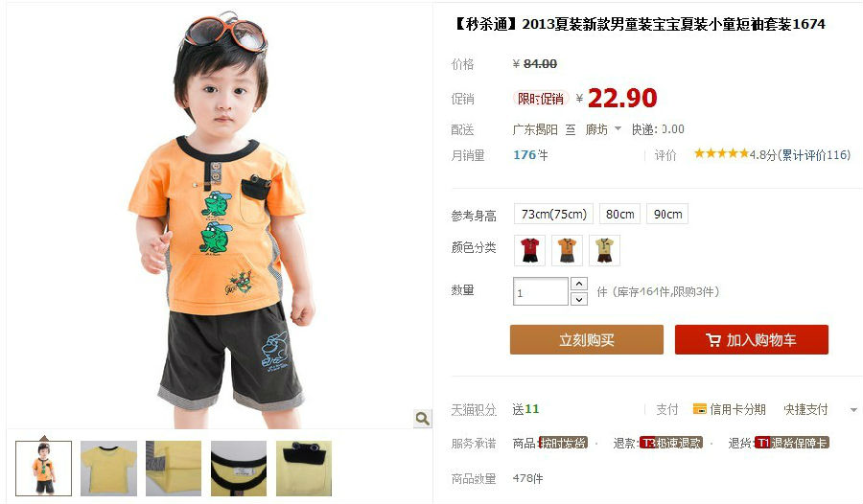This screenshot has width=863, height=504.
Task: Increase quantity with the up arrow
Action: [x=578, y=284]
